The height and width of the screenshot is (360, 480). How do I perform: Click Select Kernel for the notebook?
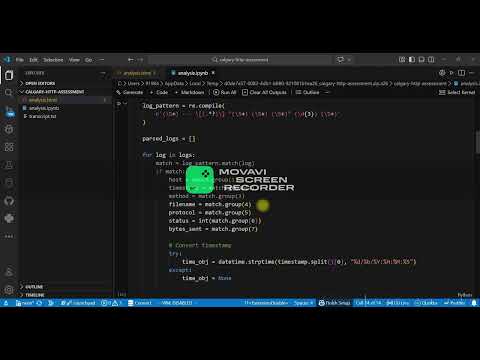point(457,92)
